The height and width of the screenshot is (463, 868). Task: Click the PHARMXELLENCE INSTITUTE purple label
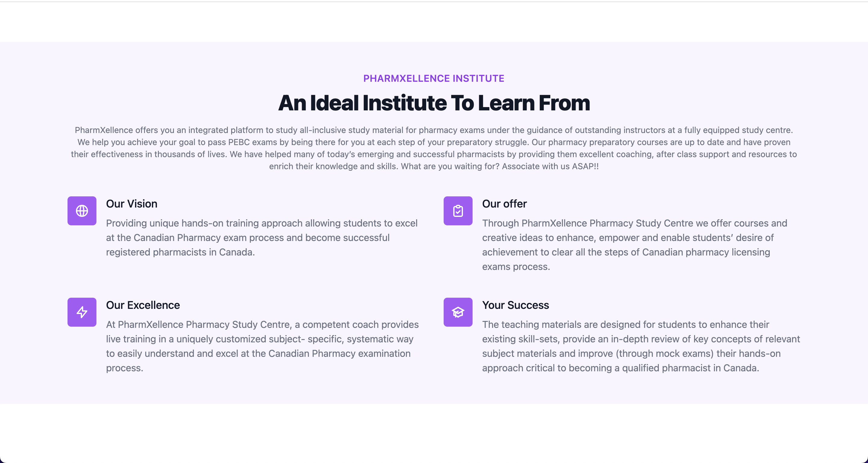coord(434,78)
